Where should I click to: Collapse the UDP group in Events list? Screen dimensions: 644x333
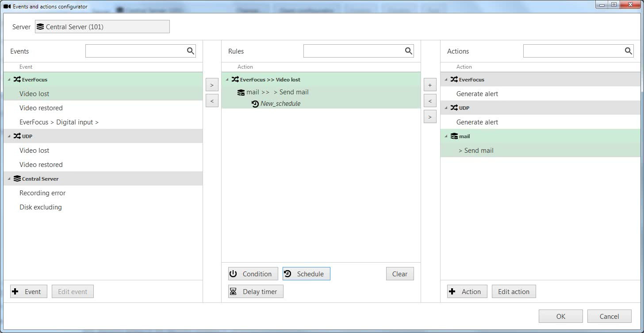tap(9, 136)
